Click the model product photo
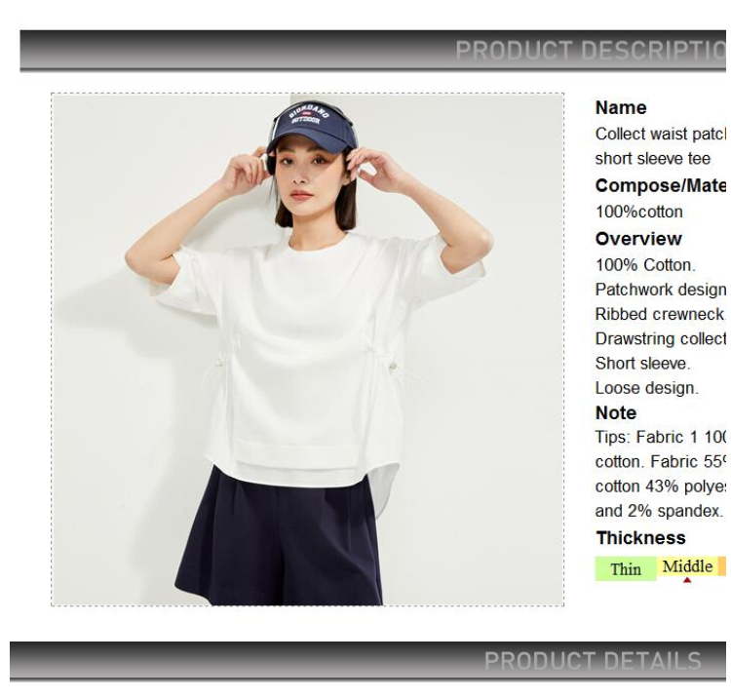 point(307,349)
